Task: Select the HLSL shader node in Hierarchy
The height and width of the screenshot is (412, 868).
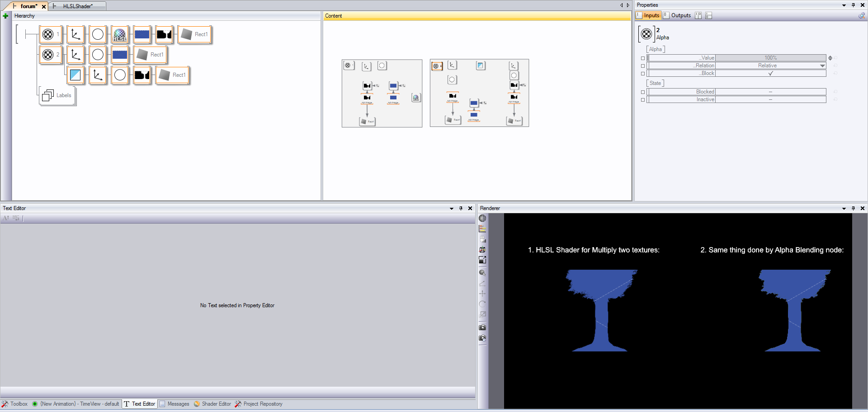Action: click(120, 34)
